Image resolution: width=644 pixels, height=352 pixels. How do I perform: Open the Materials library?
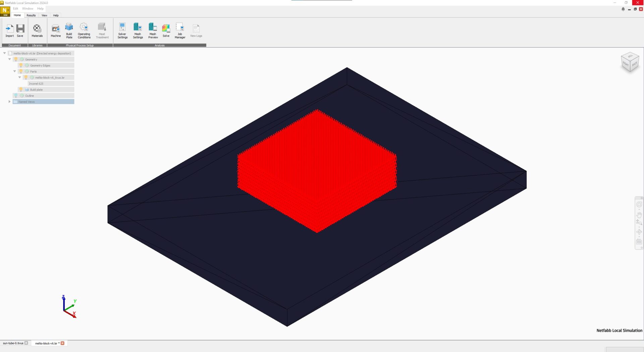pos(37,30)
